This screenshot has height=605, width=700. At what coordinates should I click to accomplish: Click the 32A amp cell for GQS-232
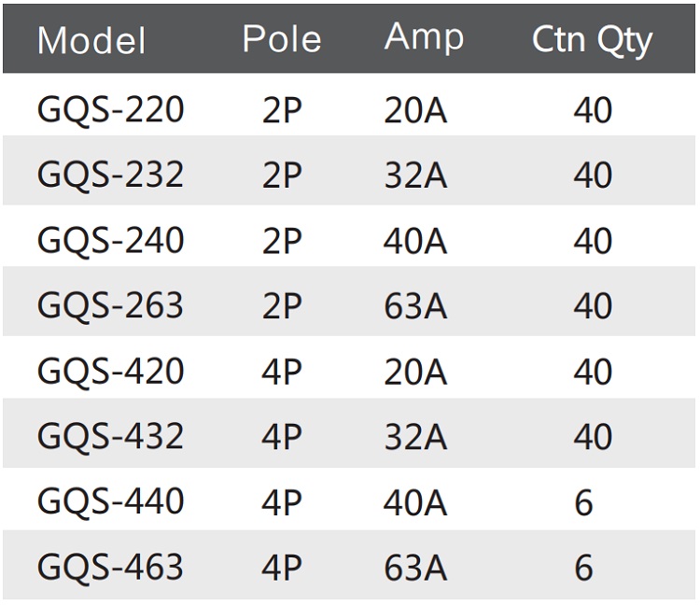pos(415,176)
